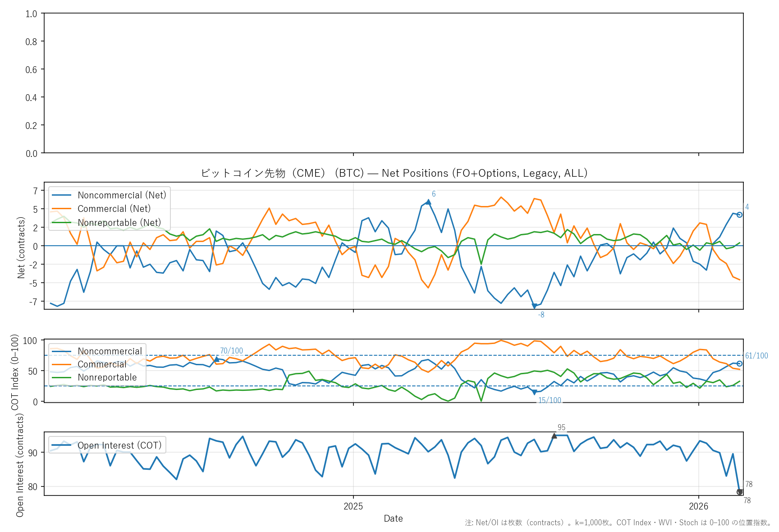Viewport: 779px width, 532px height.
Task: Click the black triangle marker labeled 95
Action: (x=554, y=436)
